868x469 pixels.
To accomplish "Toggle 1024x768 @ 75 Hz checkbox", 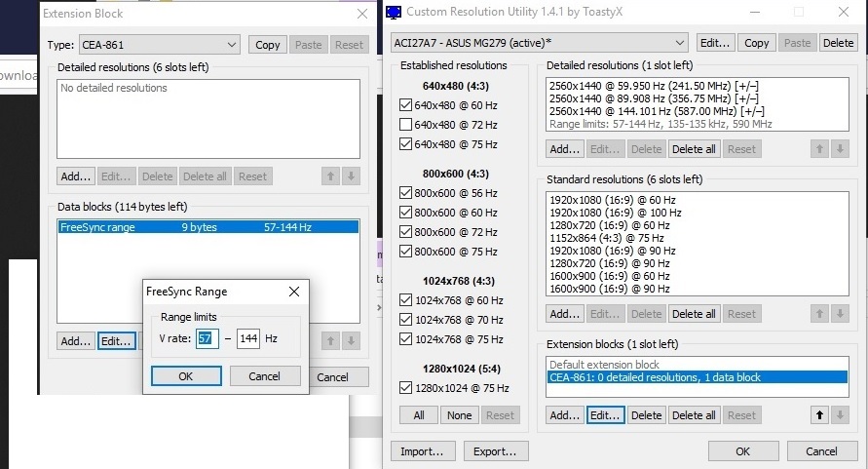I will point(405,339).
